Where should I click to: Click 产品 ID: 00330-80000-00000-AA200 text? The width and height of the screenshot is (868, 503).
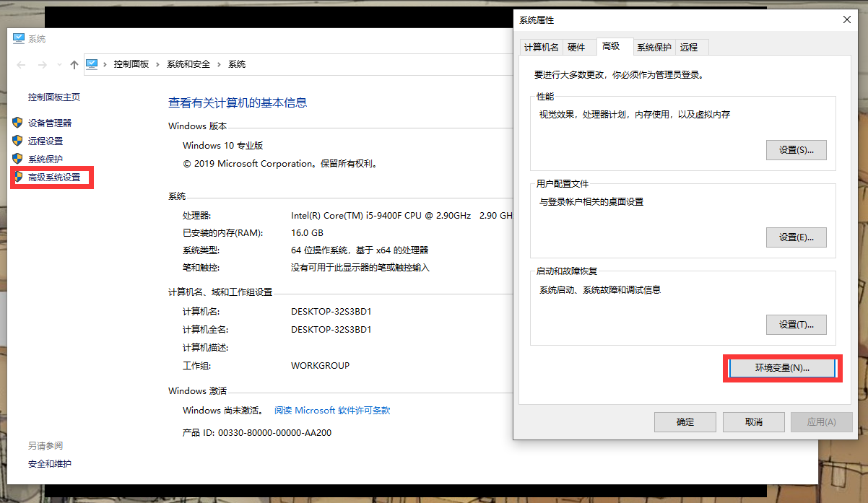pyautogui.click(x=257, y=432)
